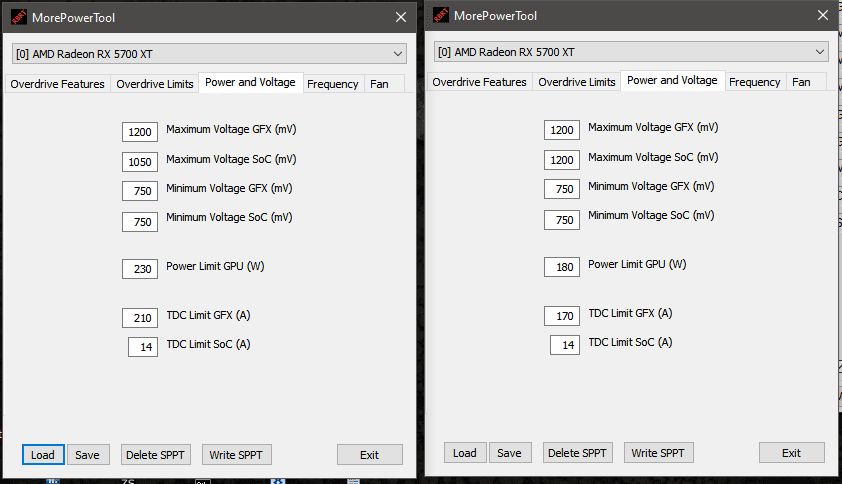Screen dimensions: 842x484
Task: Click 'Maximum Voltage SoC (mV)' label in right window
Action: 653,157
